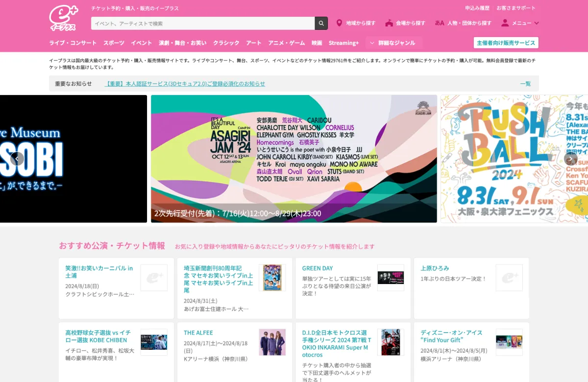Click the 高校野球女子選抜 card thumbnail image
Viewport: 588px width, 382px height.
point(154,342)
